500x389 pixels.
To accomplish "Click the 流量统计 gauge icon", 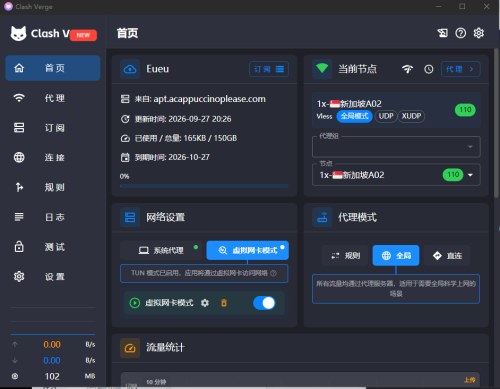I will [130, 348].
